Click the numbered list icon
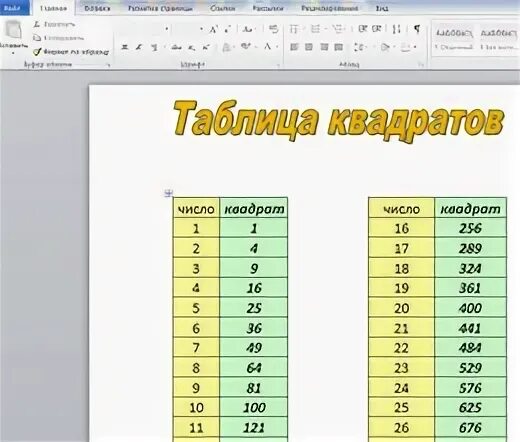Image resolution: width=520 pixels, height=442 pixels. [315, 29]
